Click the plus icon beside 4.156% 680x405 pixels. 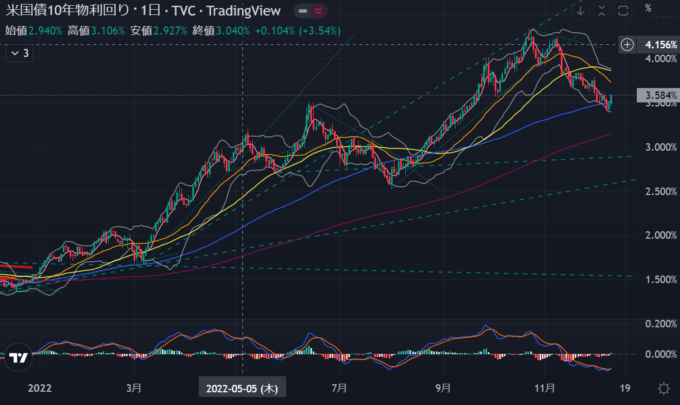(626, 45)
